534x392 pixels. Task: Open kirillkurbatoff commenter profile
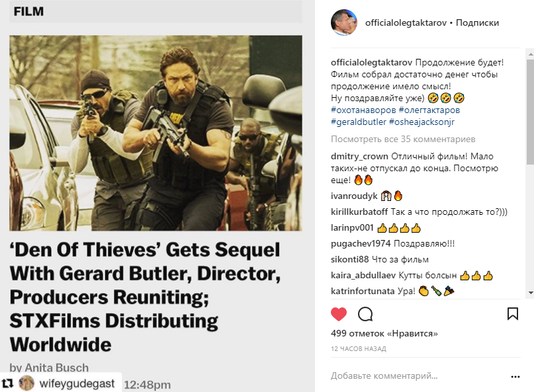(359, 212)
